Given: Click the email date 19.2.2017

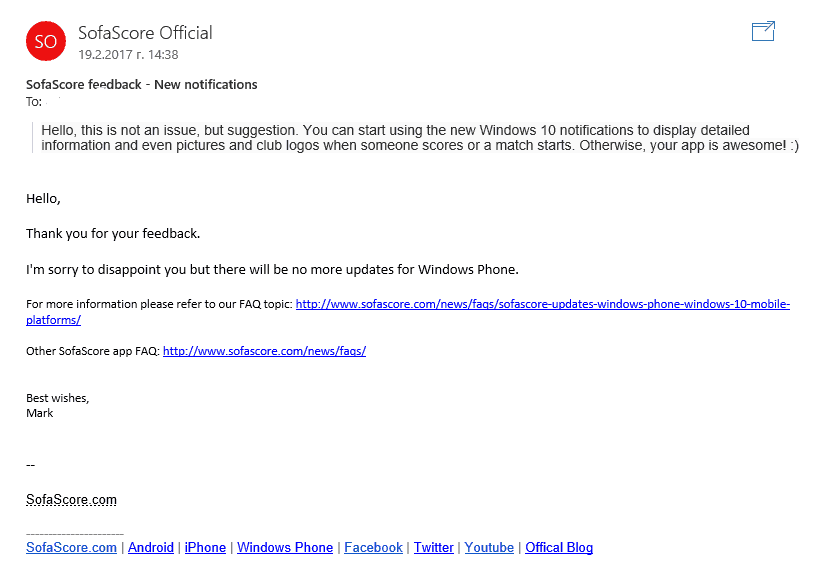Looking at the screenshot, I should pyautogui.click(x=105, y=55).
